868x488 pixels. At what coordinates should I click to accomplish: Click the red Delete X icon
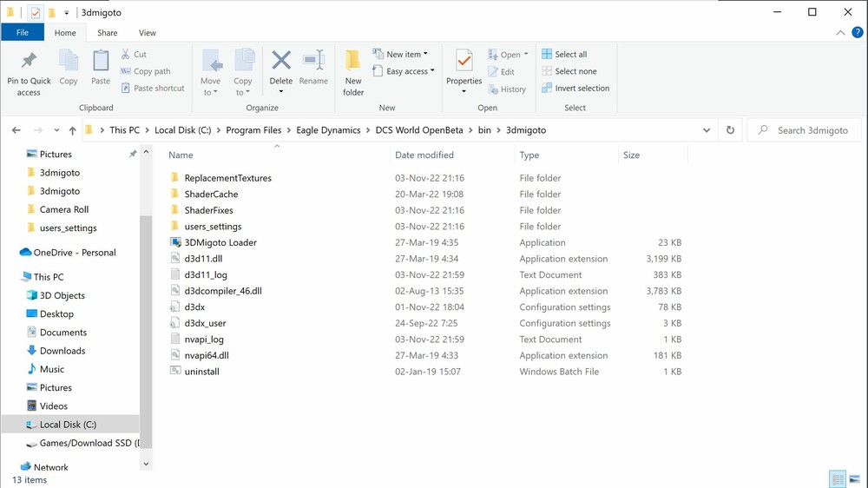(280, 61)
